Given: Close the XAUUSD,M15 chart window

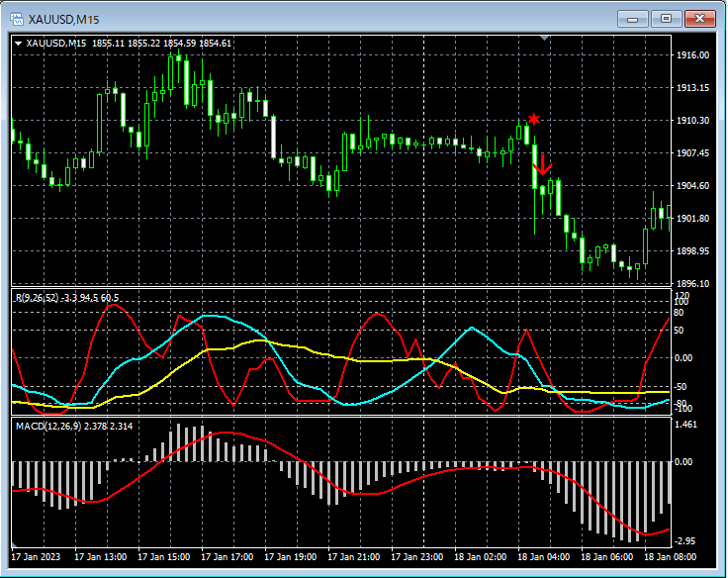Looking at the screenshot, I should click(x=700, y=19).
